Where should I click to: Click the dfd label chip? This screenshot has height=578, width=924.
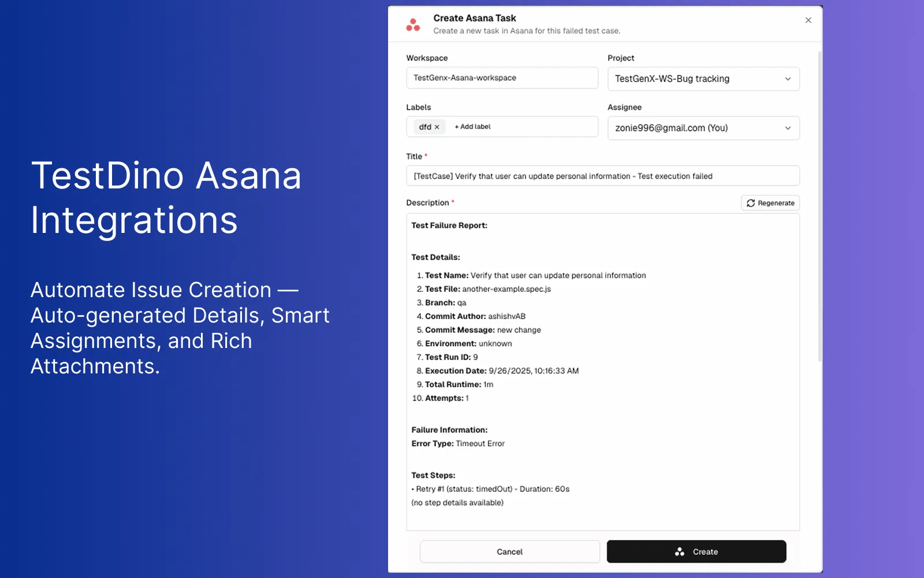coord(425,127)
